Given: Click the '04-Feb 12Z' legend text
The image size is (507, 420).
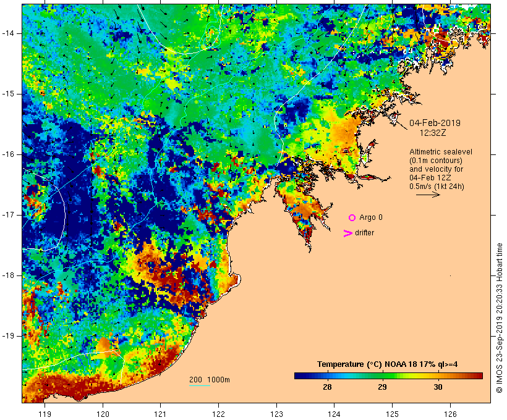Looking at the screenshot, I should [x=430, y=178].
